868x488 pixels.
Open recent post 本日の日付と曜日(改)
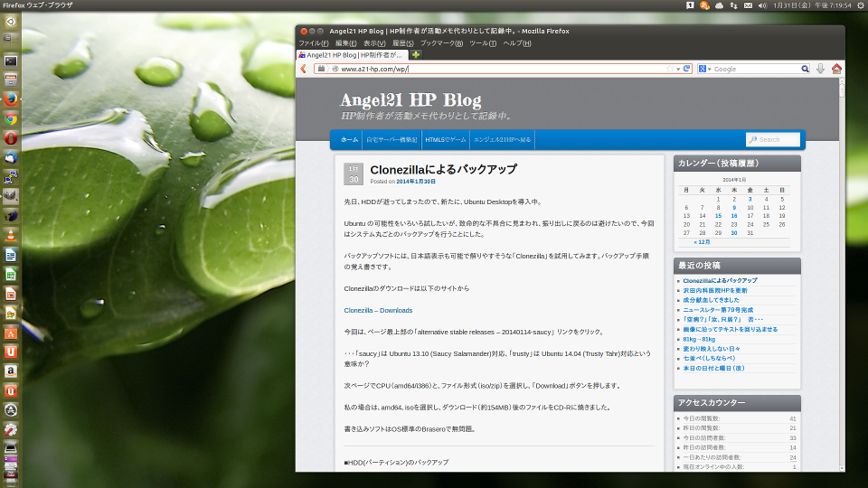click(713, 368)
